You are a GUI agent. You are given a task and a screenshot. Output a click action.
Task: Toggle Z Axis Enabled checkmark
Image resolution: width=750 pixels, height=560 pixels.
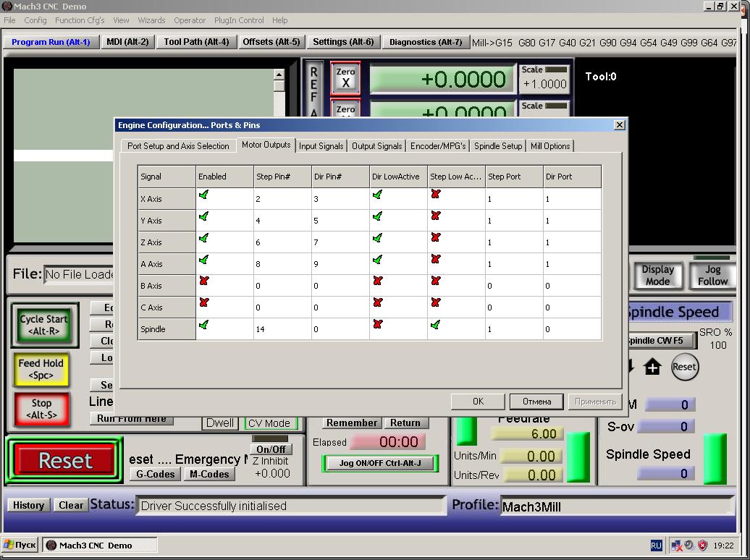click(203, 238)
